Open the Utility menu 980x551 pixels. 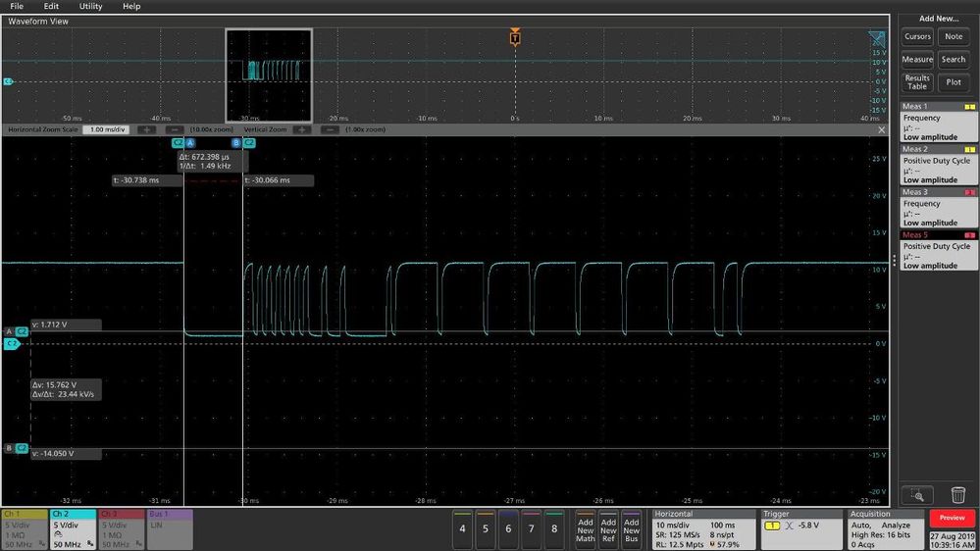90,6
